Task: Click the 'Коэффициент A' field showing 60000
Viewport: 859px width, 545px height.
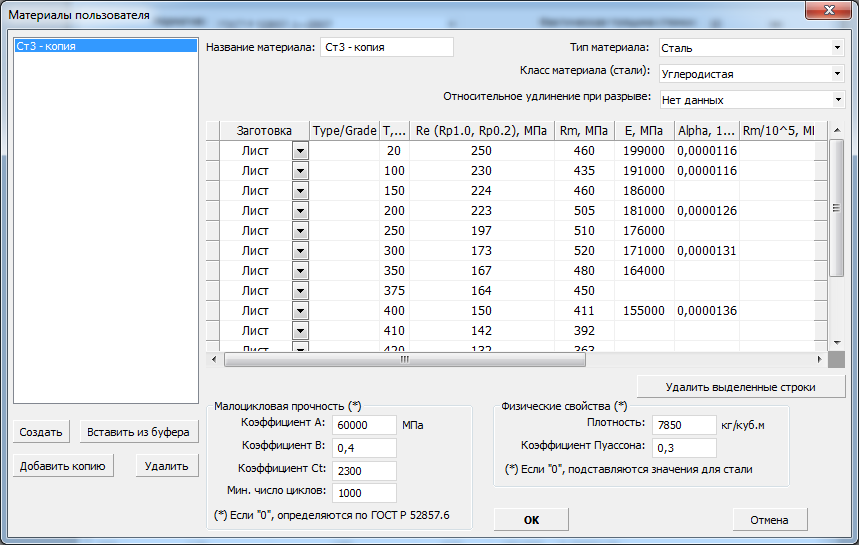Action: [x=364, y=425]
